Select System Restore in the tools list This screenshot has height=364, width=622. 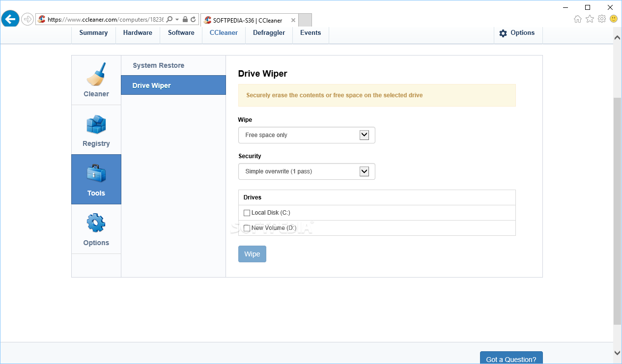coord(173,65)
